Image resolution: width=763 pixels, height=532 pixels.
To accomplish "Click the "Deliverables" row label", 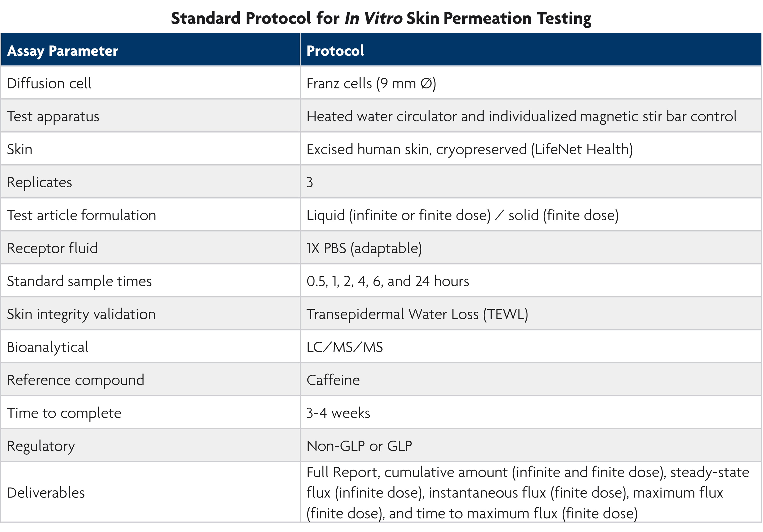I will point(46,493).
